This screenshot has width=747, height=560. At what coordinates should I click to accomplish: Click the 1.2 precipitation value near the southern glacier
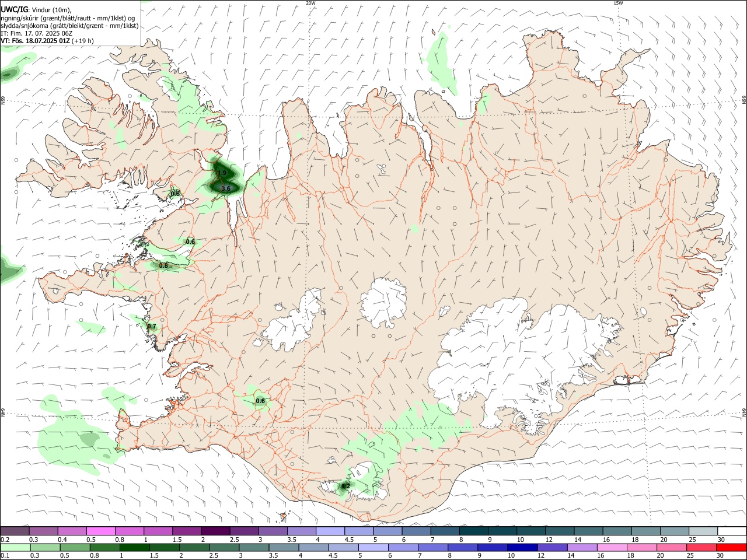(345, 486)
